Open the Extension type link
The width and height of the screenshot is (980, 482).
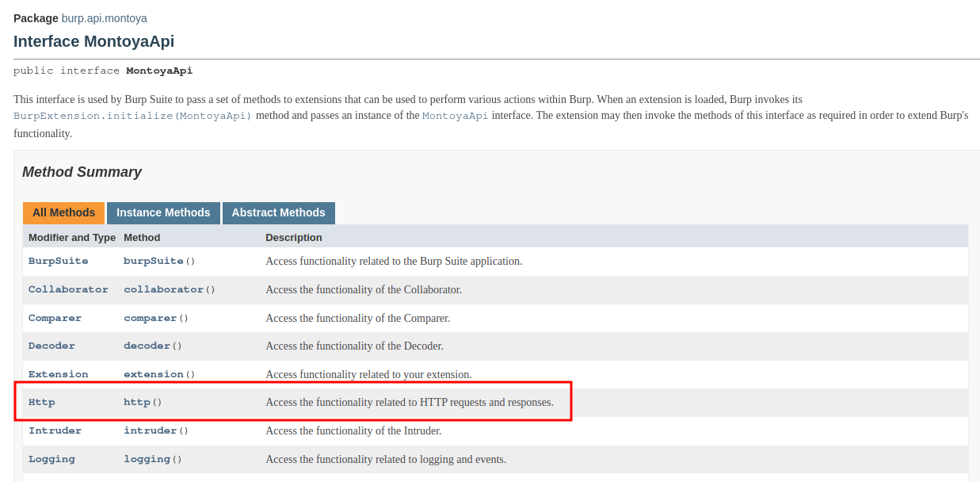click(58, 374)
